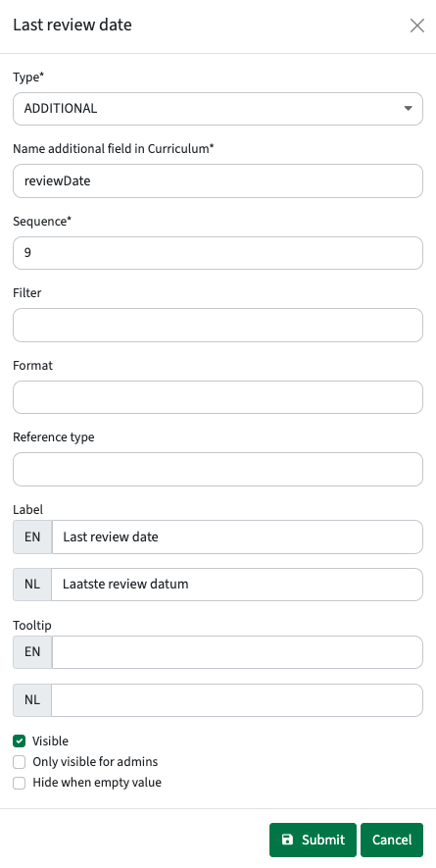
Task: Edit the EN label Last review date
Action: [x=237, y=536]
